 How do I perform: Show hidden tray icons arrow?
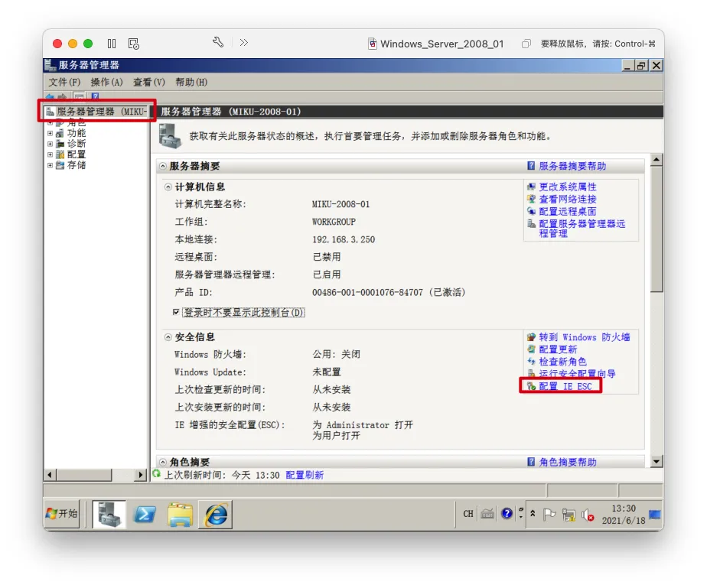[533, 513]
